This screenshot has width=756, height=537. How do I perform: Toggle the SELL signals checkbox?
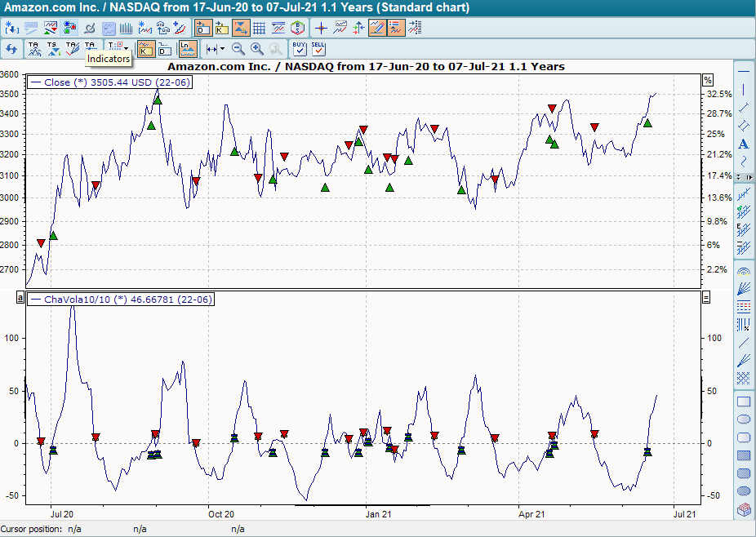point(318,49)
